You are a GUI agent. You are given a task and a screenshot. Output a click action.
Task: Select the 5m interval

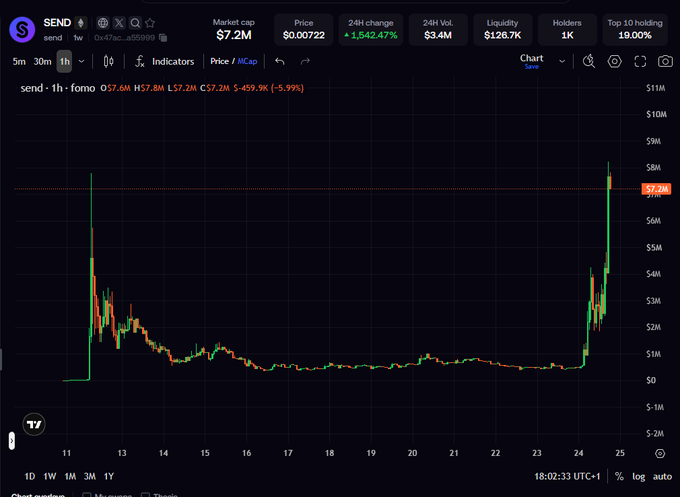(x=19, y=61)
